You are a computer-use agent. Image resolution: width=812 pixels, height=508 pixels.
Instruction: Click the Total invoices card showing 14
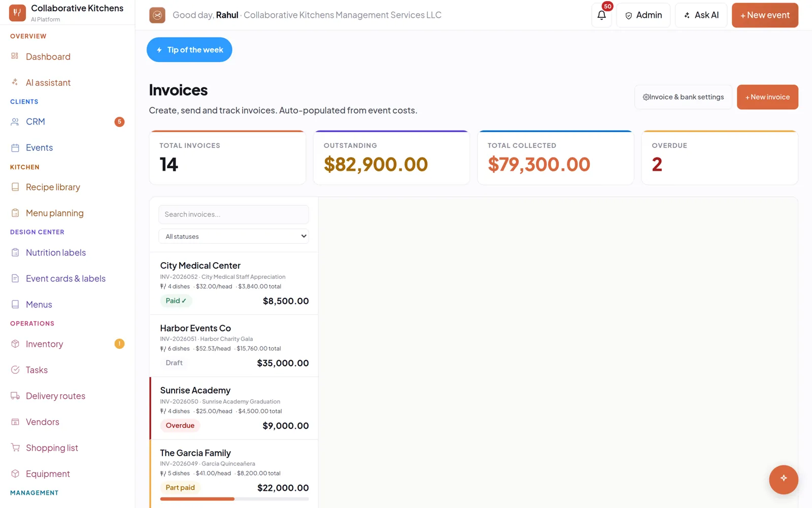pos(227,157)
